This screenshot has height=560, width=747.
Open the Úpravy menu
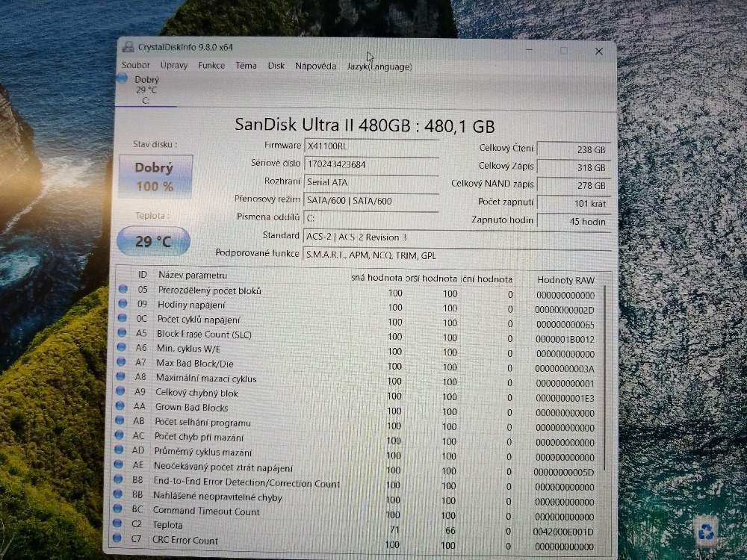coord(174,65)
